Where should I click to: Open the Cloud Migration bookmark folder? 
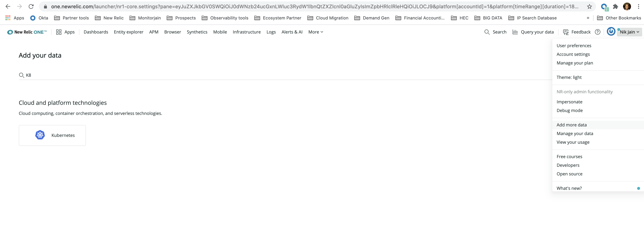pos(328,18)
